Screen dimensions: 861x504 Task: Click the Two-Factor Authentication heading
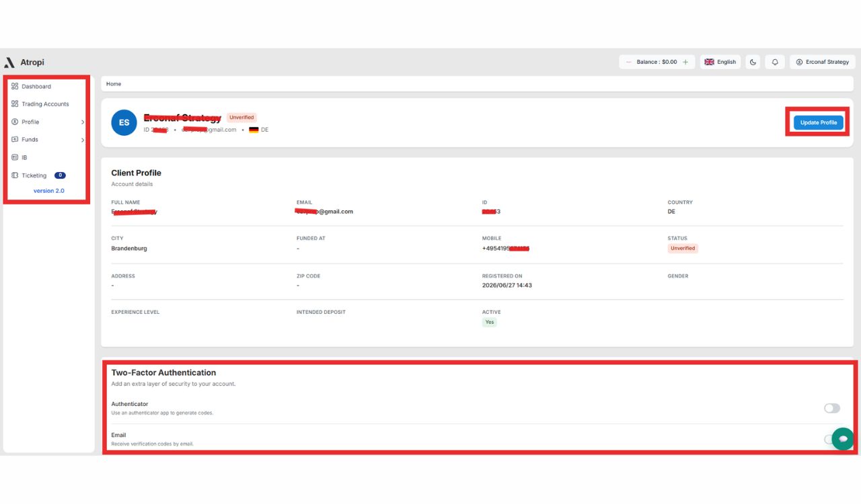click(163, 372)
